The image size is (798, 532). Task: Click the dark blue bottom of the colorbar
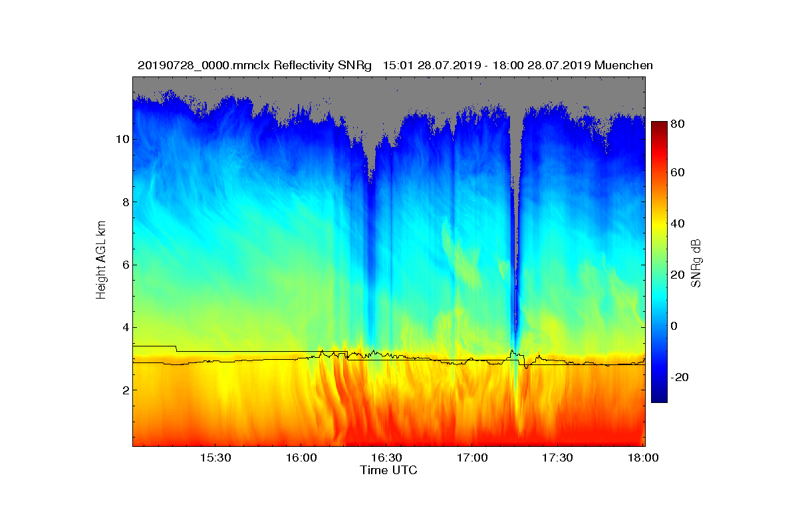point(658,396)
